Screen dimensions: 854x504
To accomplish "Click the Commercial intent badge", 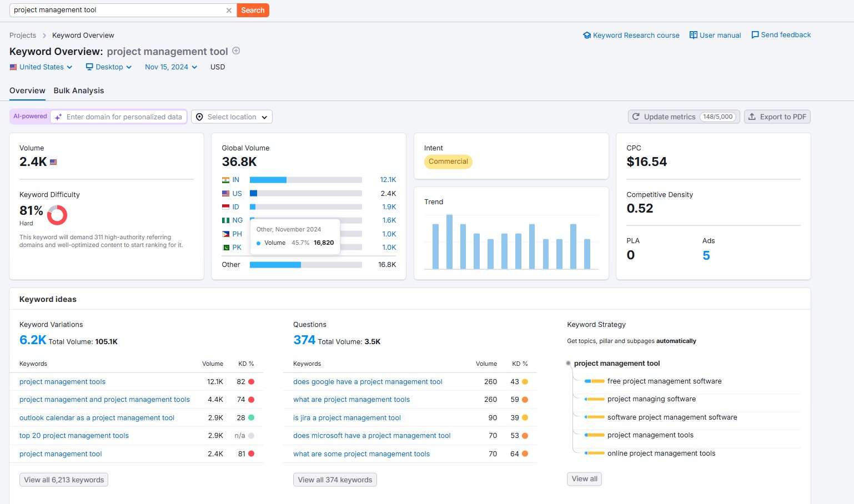I will point(448,162).
